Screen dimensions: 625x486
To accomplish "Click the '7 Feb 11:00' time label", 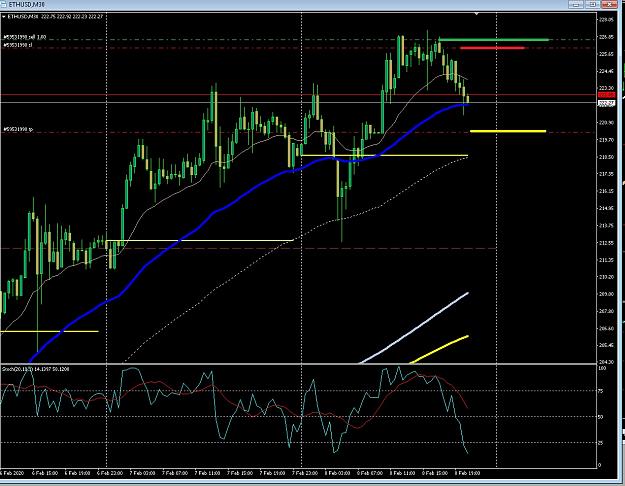I will [x=207, y=473].
